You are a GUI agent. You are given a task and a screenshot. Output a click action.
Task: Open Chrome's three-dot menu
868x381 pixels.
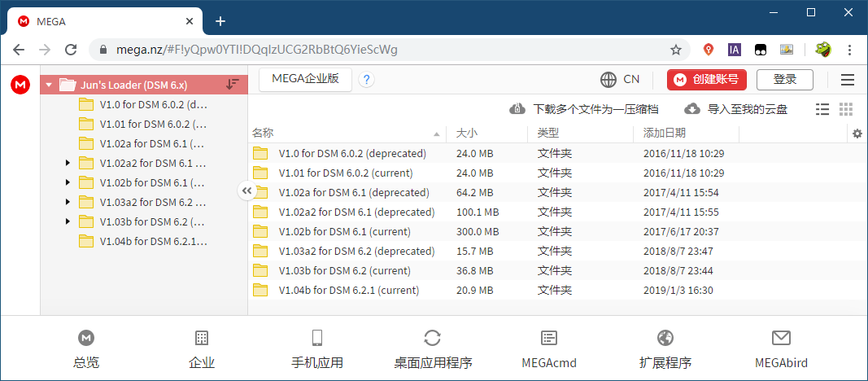click(x=849, y=50)
